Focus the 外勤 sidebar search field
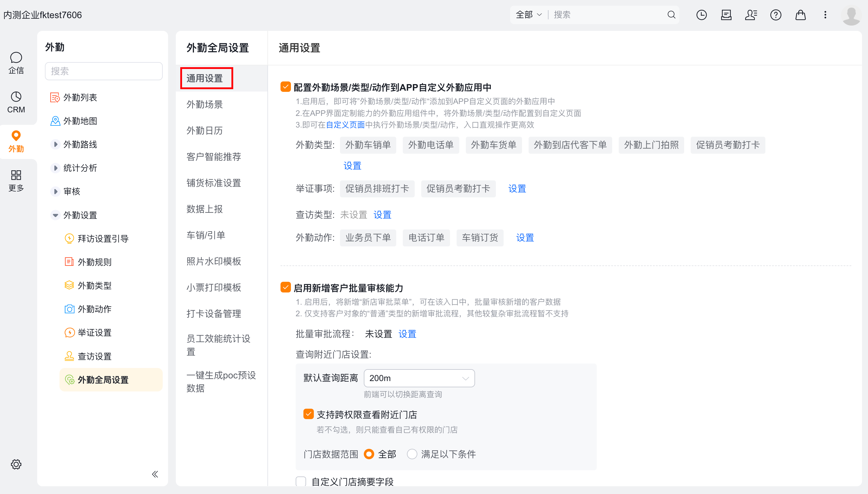Screen dimensions: 868x494 (x=104, y=71)
